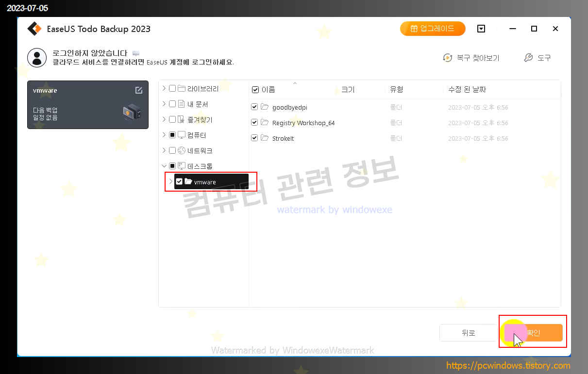Viewport: 588px width, 374px height.
Task: Click the 내 문서 document icon in tree
Action: coord(182,104)
